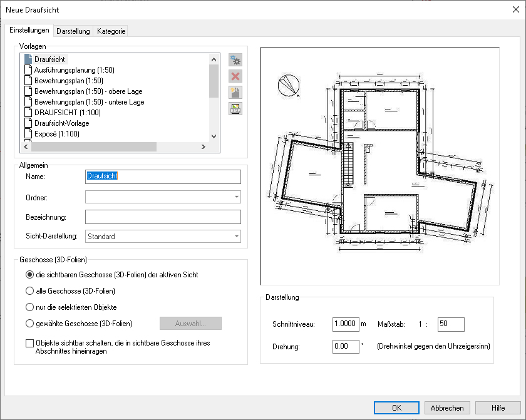526x420 pixels.
Task: Switch to the Darstellung tab
Action: coord(73,31)
